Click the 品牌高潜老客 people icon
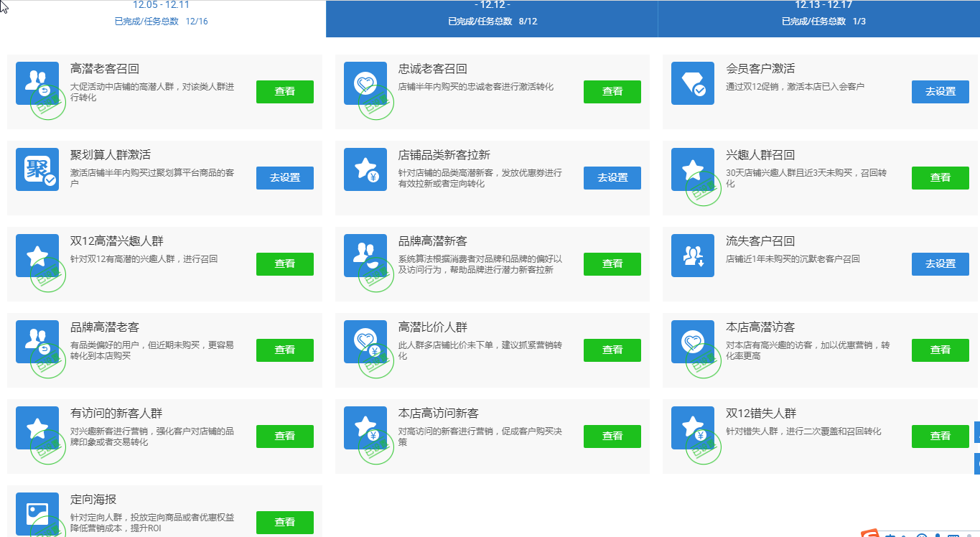 (x=37, y=342)
